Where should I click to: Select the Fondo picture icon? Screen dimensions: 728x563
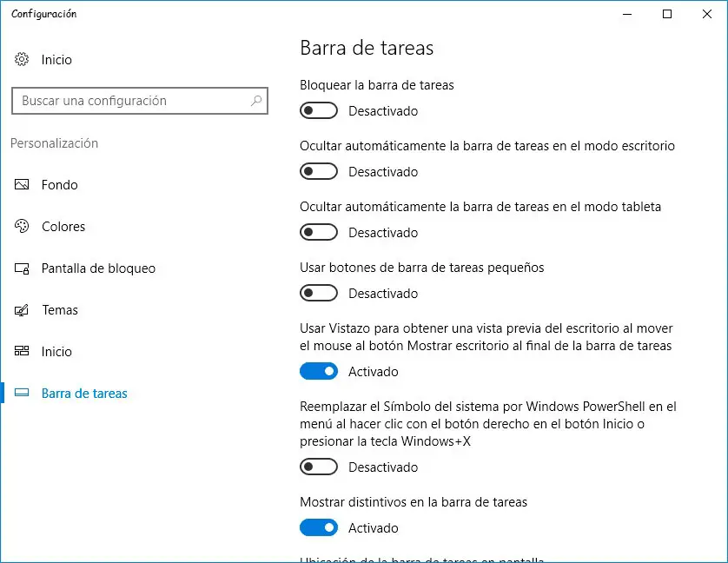[x=23, y=185]
